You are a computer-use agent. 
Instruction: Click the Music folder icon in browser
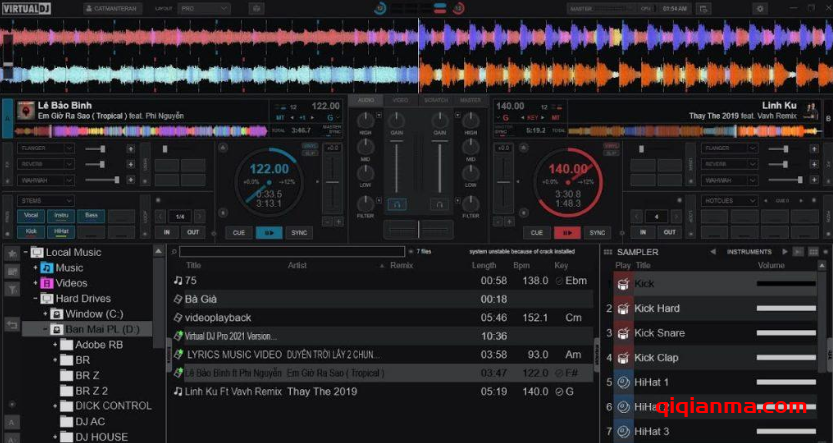(46, 268)
